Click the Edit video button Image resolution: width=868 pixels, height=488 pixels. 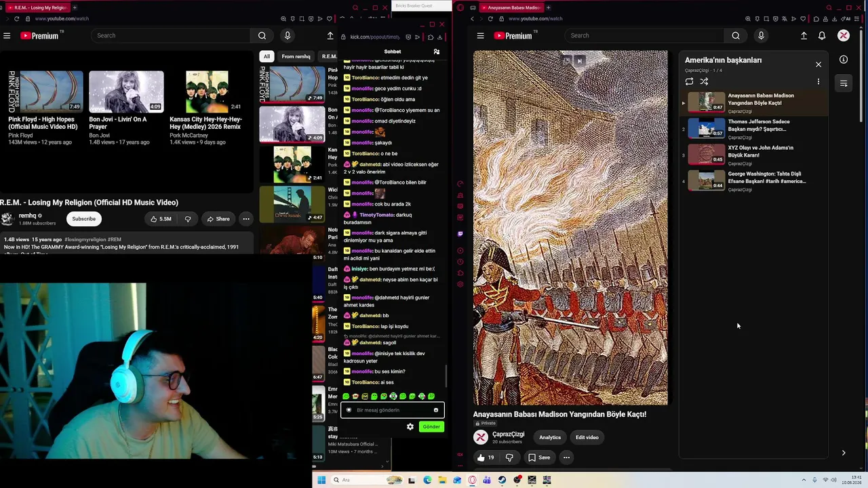(587, 437)
